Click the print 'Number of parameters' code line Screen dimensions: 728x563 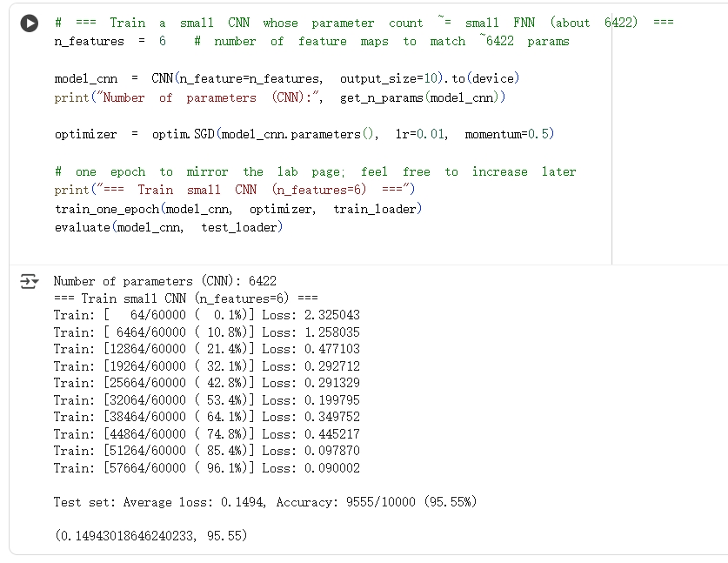(x=279, y=97)
